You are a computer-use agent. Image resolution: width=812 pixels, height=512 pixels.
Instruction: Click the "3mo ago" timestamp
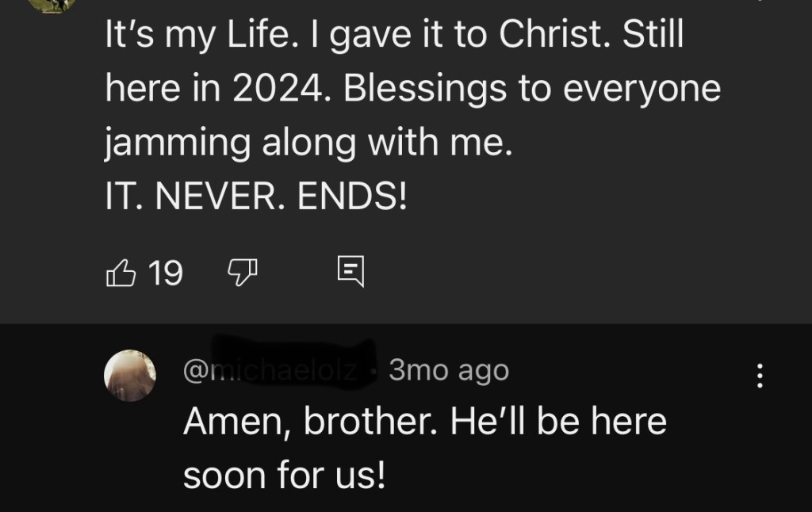tap(449, 371)
